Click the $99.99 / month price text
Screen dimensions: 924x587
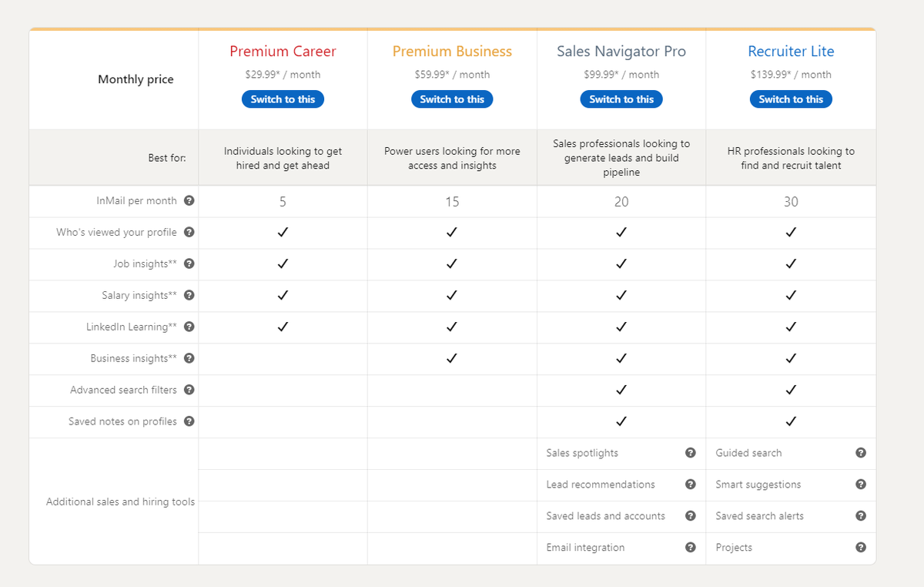621,75
